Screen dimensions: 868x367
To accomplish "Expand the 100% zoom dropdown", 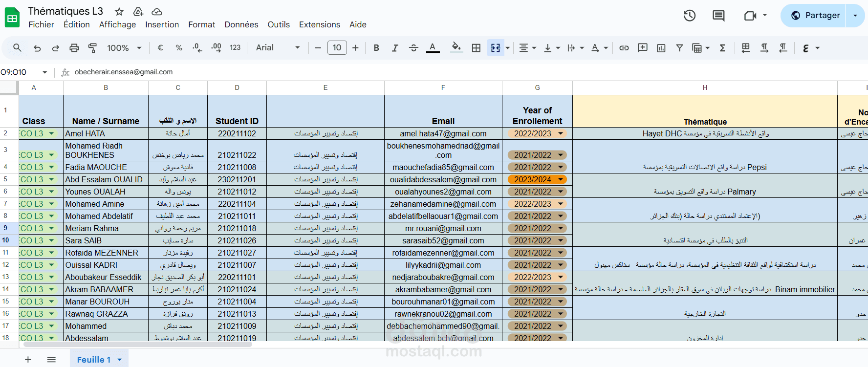I will pos(124,48).
